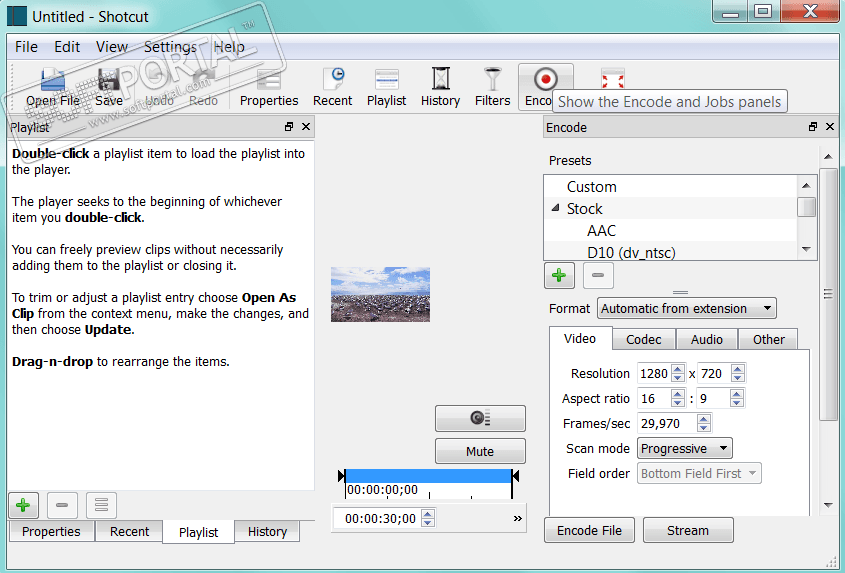Click the scrubber in-point marker

click(341, 475)
